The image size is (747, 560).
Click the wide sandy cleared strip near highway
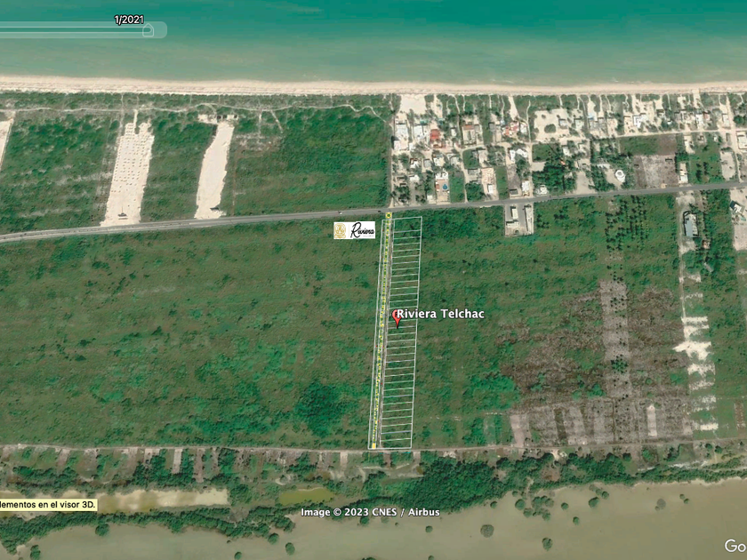pos(129,173)
